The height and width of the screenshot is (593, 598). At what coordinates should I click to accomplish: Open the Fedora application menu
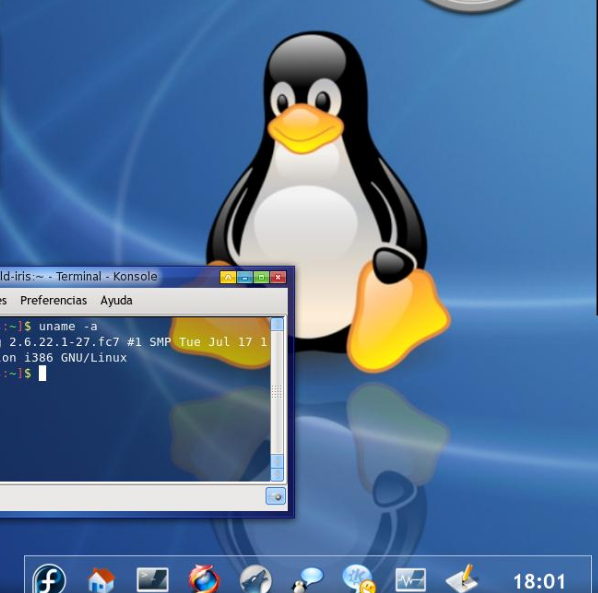[49, 579]
